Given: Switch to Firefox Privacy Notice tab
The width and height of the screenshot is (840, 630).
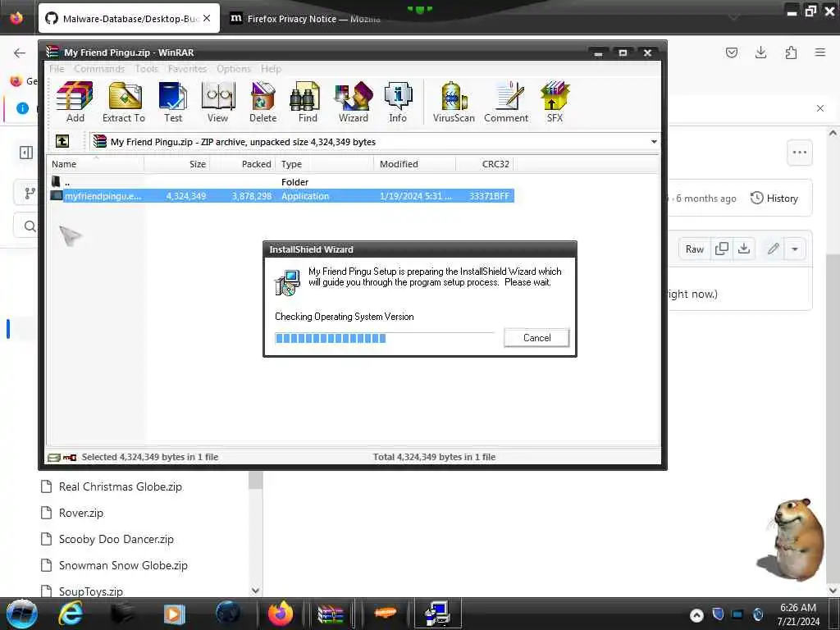Looking at the screenshot, I should click(305, 19).
